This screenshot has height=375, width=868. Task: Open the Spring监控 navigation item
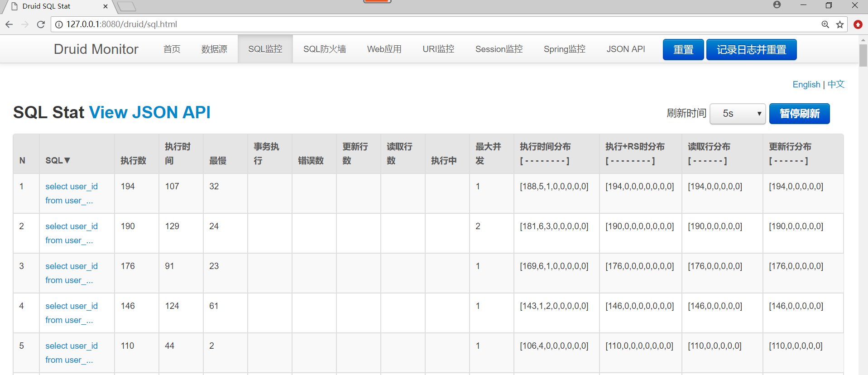click(x=565, y=49)
